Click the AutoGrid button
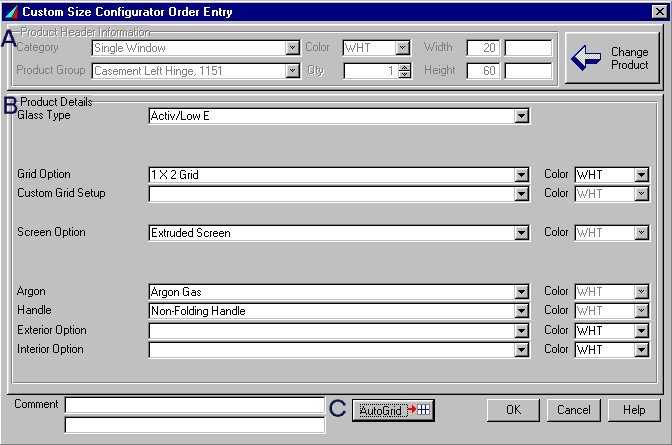This screenshot has width=672, height=445. point(393,410)
